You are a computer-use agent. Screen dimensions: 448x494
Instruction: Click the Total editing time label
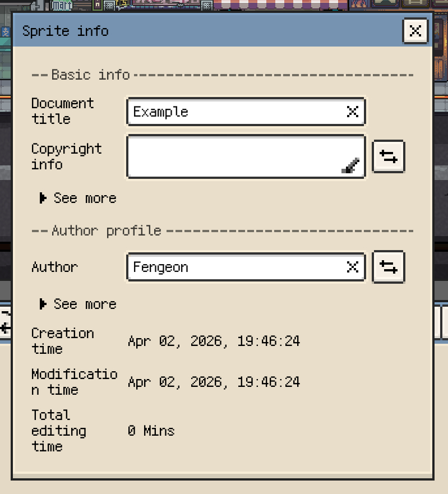pyautogui.click(x=58, y=431)
